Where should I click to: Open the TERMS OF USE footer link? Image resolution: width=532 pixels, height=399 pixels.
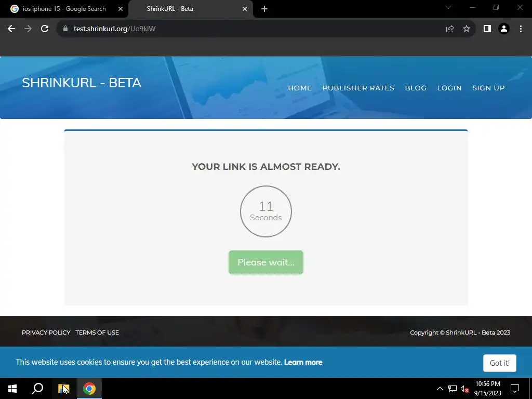[97, 332]
